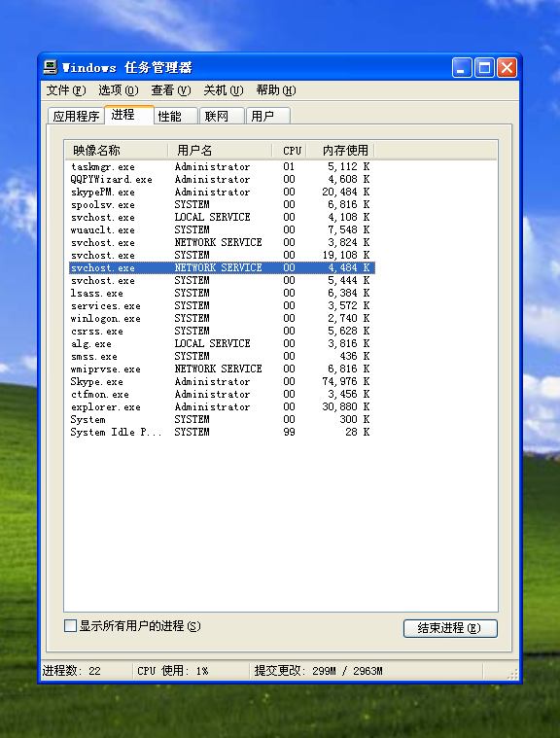This screenshot has height=738, width=560.
Task: Open the 关机(U) menu
Action: pyautogui.click(x=223, y=89)
